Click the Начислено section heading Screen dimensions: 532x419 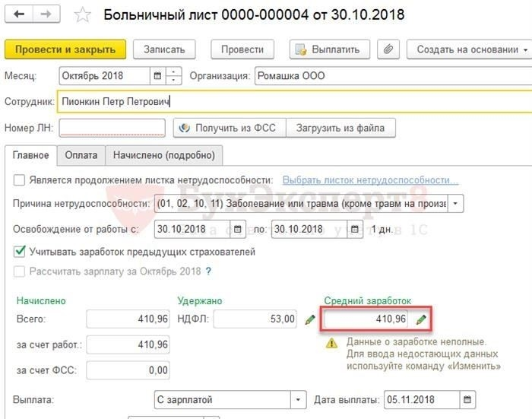click(41, 301)
